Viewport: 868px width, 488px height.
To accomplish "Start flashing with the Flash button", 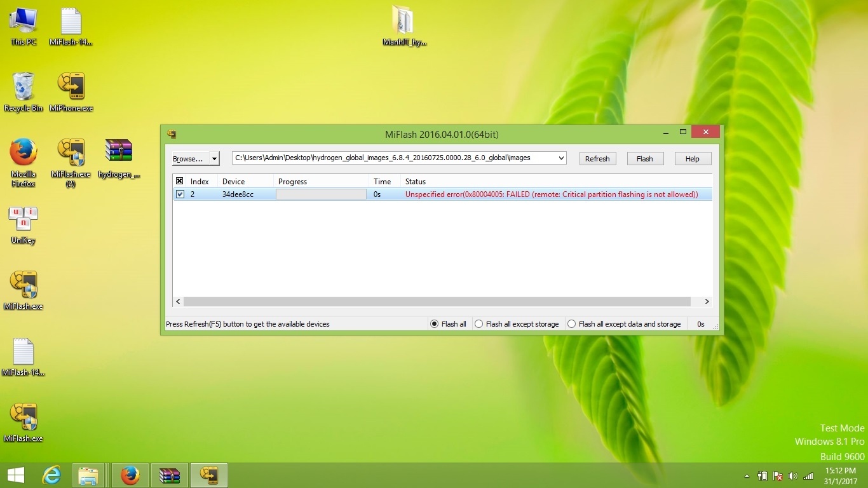I will point(645,159).
